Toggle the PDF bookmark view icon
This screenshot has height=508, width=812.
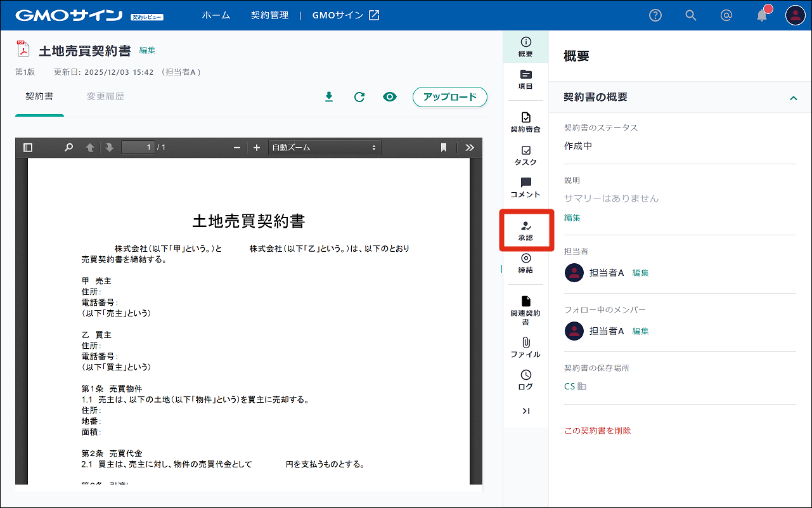(444, 148)
